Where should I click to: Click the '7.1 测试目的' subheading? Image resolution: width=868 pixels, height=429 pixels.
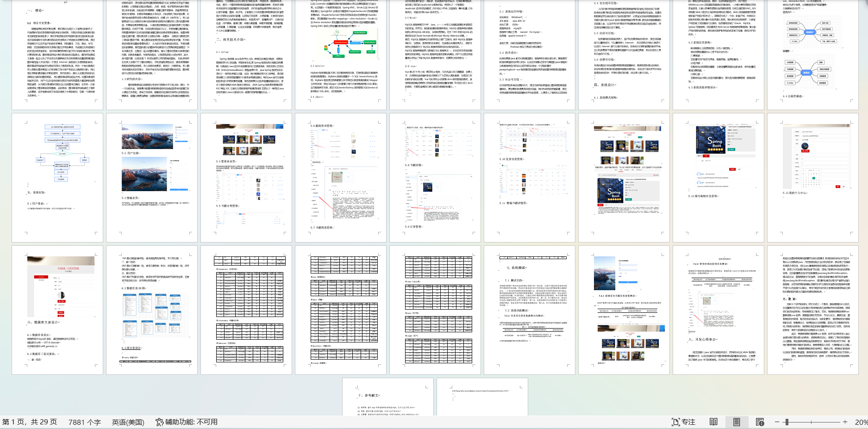tap(514, 280)
